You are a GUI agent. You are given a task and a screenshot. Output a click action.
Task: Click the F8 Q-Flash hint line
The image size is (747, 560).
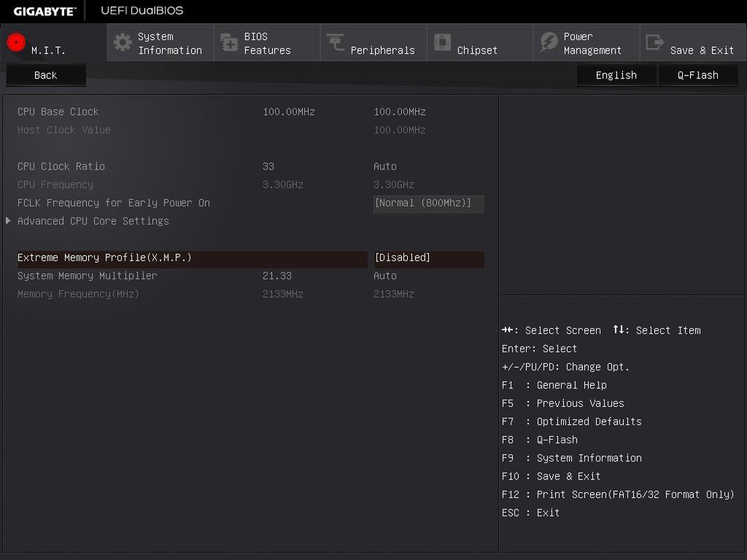coord(540,440)
